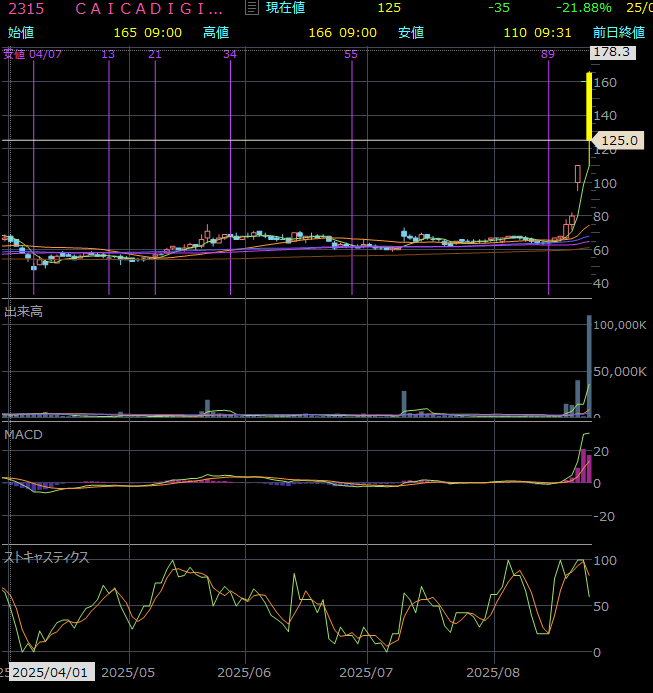
Task: Click the MACD panel label
Action: [22, 435]
